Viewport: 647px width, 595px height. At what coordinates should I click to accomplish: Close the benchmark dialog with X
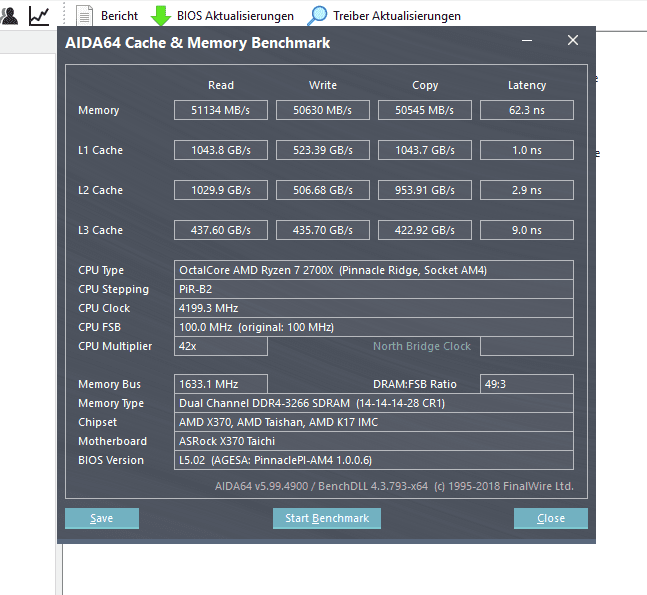tap(573, 40)
